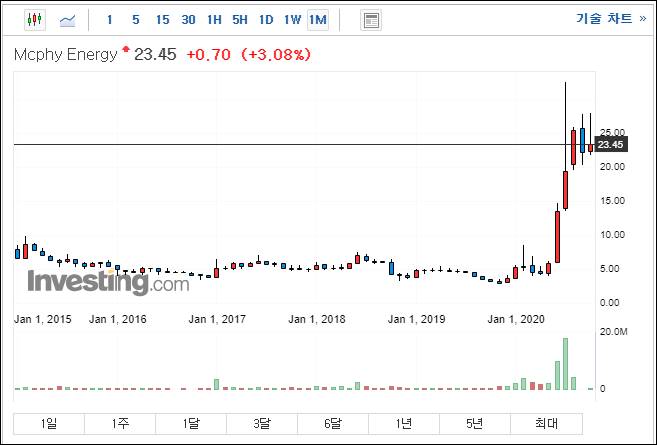Click the Jan 1, 2018 axis label

tap(317, 319)
